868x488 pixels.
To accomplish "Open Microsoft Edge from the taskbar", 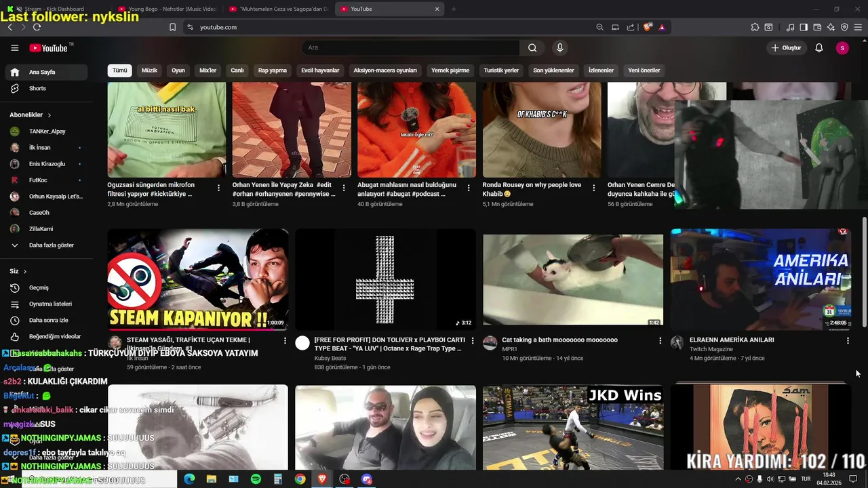I will pyautogui.click(x=189, y=479).
